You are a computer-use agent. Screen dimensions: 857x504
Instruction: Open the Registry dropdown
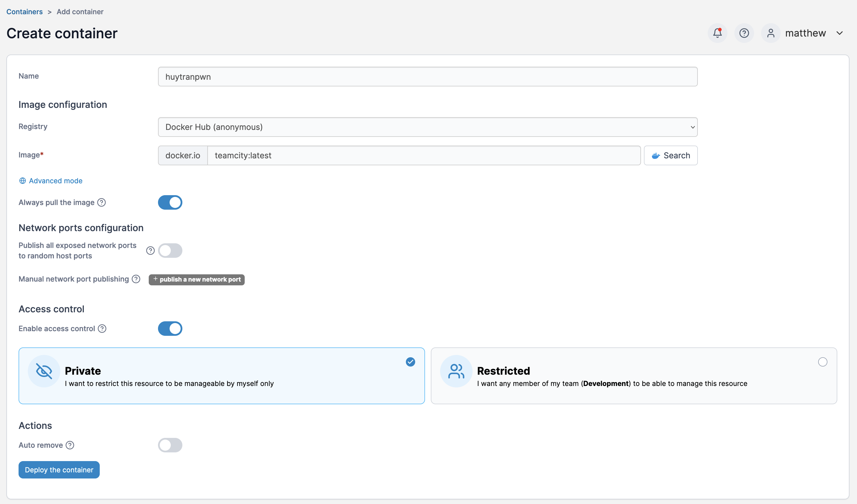[x=427, y=127]
